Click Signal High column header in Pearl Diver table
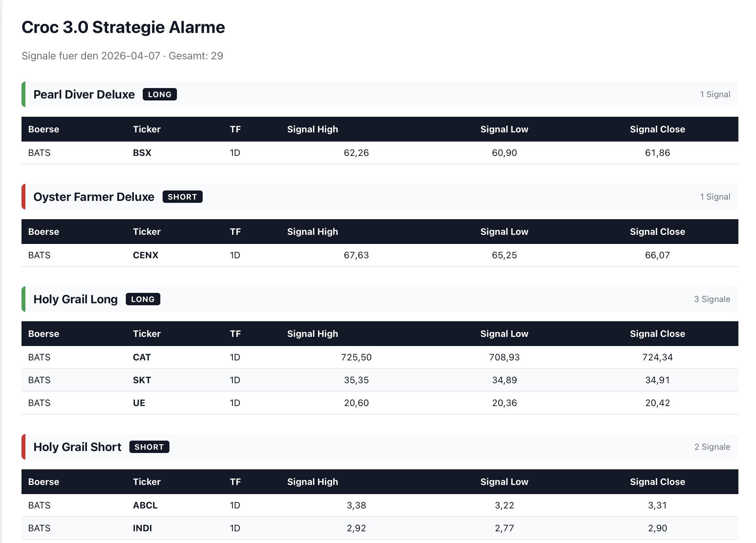The width and height of the screenshot is (756, 543). pos(312,129)
